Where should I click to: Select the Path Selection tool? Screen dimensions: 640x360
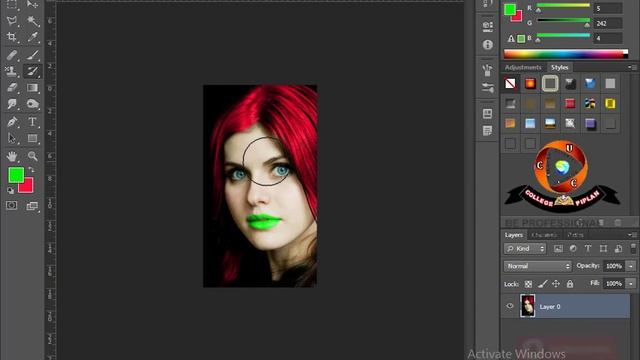tap(12, 138)
